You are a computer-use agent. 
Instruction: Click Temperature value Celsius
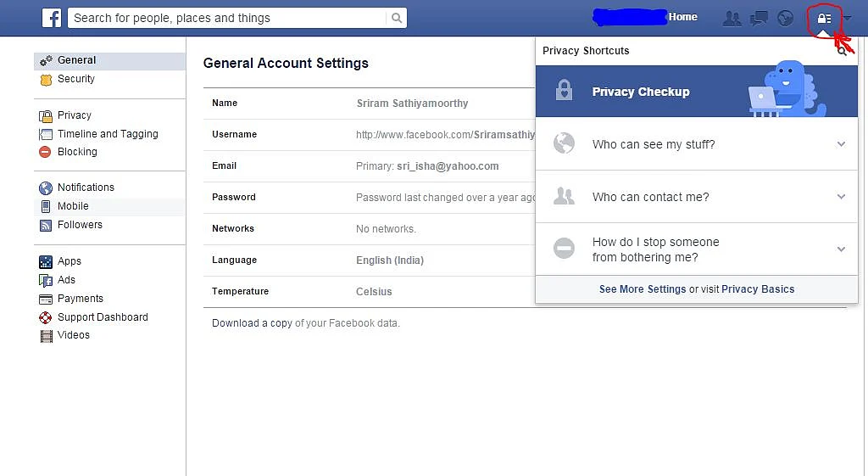click(x=374, y=292)
